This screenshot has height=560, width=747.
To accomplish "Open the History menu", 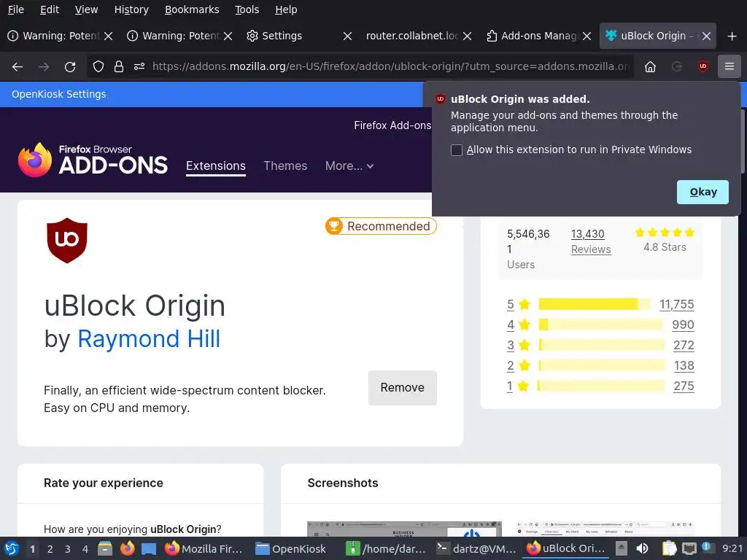I will (x=131, y=9).
